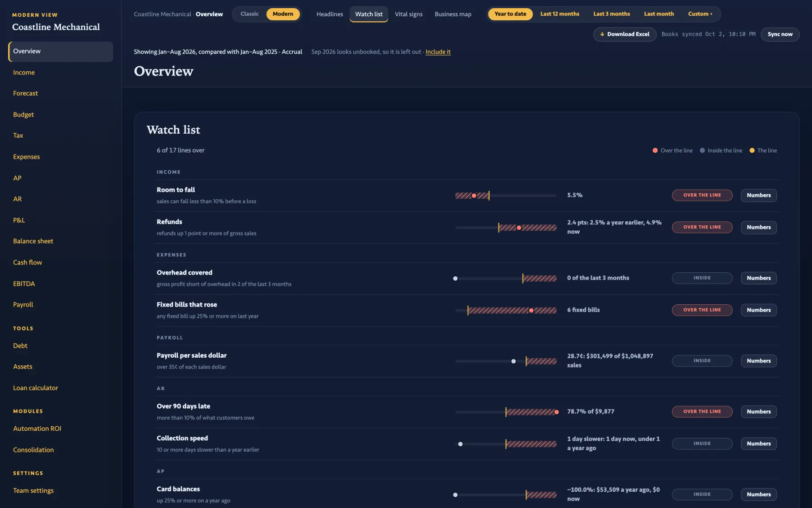This screenshot has width=812, height=508.
Task: Click the Over the line legend dot
Action: tap(655, 151)
